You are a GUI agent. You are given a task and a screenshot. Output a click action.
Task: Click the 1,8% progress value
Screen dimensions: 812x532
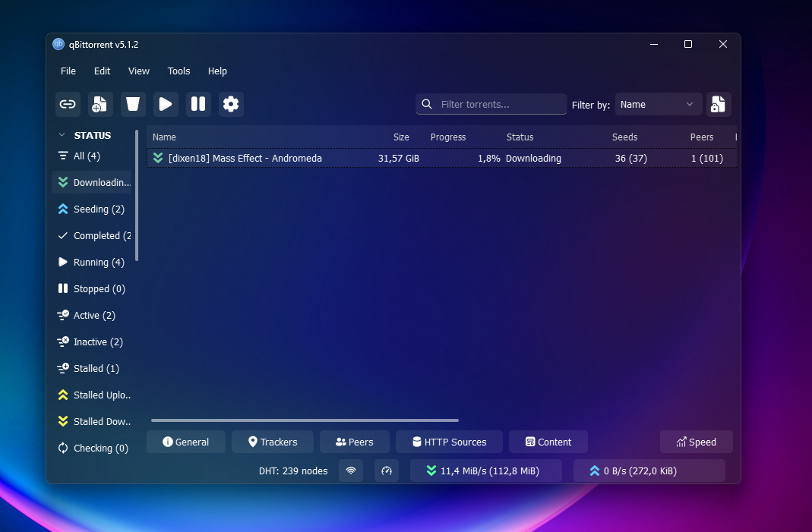[x=489, y=159]
